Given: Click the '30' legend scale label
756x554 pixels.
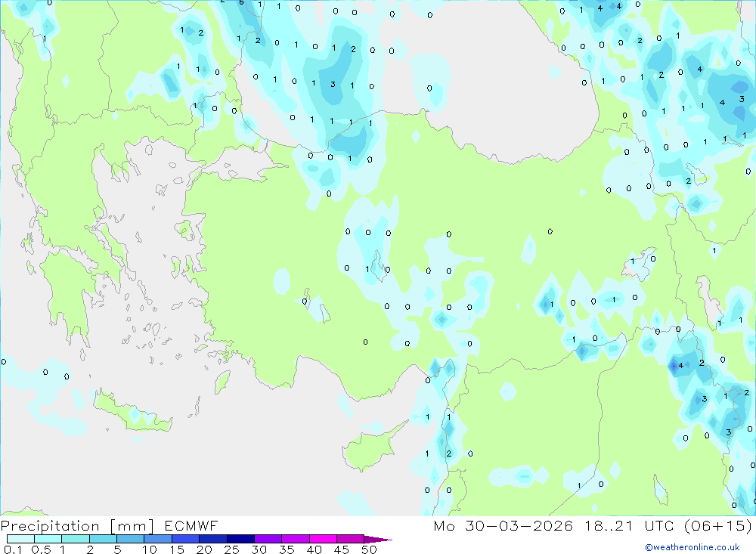Looking at the screenshot, I should pos(259,549).
